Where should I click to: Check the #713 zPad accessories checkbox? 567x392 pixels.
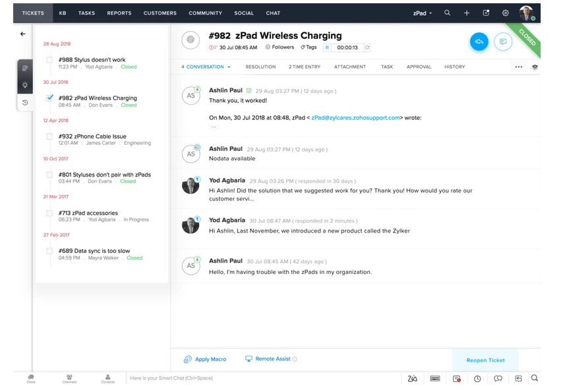pyautogui.click(x=49, y=213)
